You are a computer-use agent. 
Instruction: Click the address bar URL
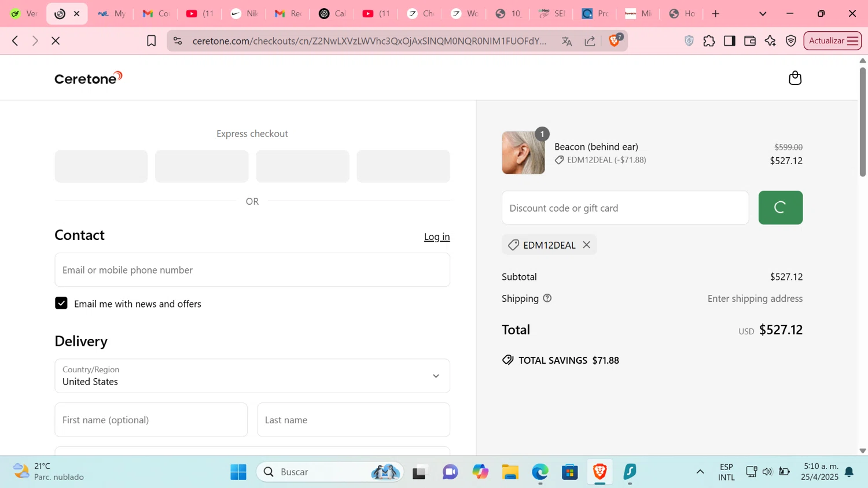[x=369, y=40]
